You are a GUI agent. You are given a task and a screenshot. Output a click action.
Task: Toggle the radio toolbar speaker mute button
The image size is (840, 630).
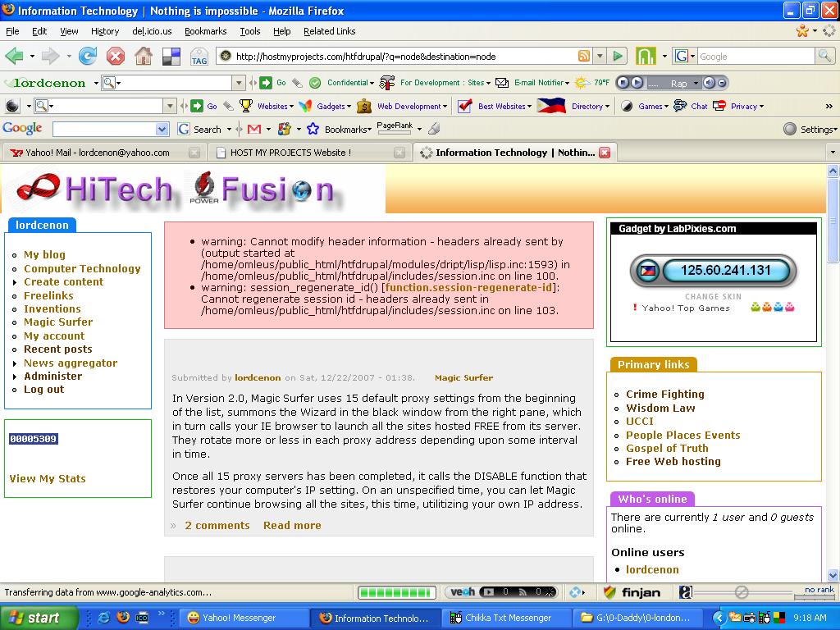(710, 83)
